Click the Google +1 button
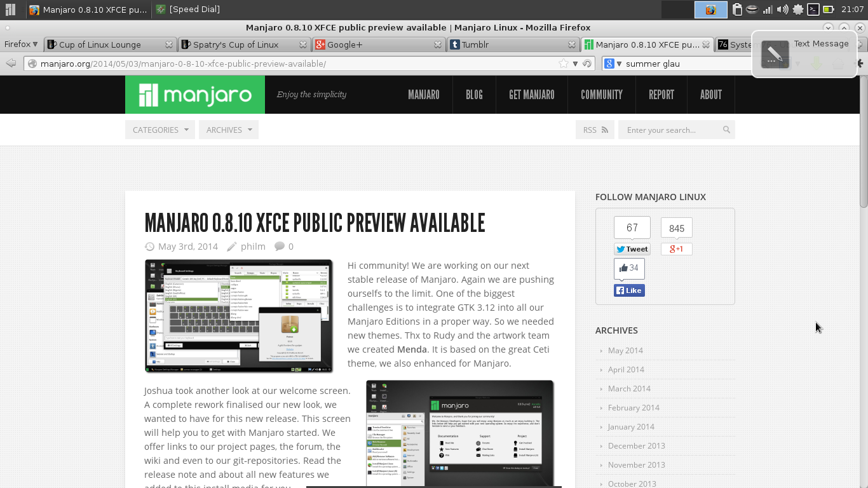 pyautogui.click(x=677, y=249)
